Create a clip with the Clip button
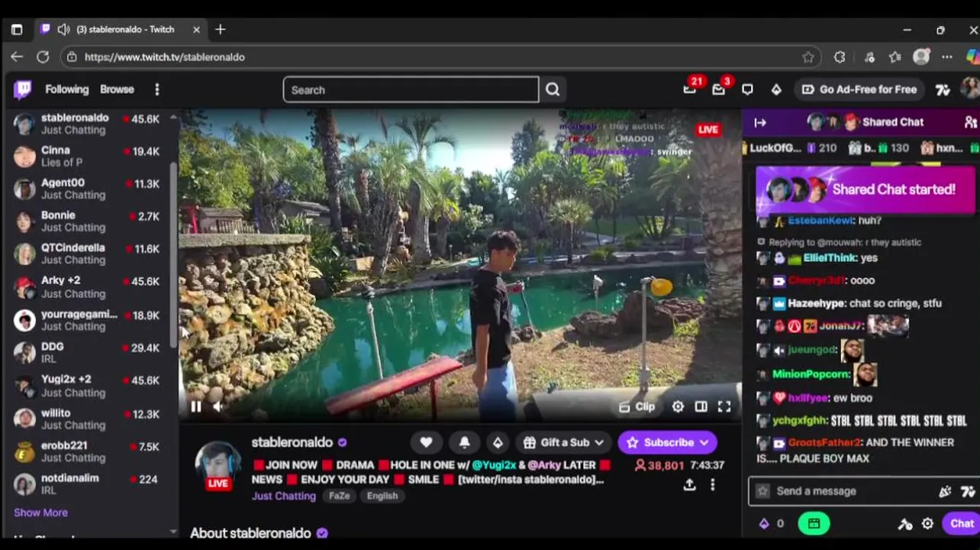The height and width of the screenshot is (550, 980). (637, 406)
